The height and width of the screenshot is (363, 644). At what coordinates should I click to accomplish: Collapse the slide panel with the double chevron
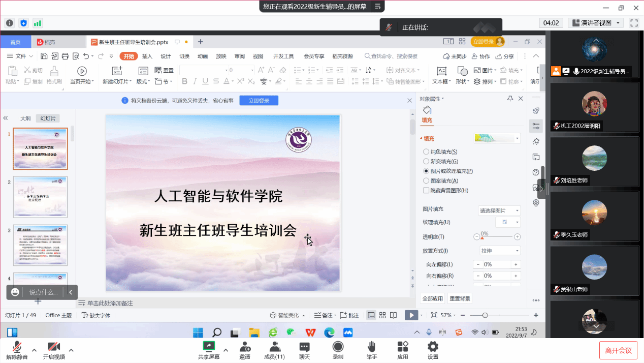6,118
